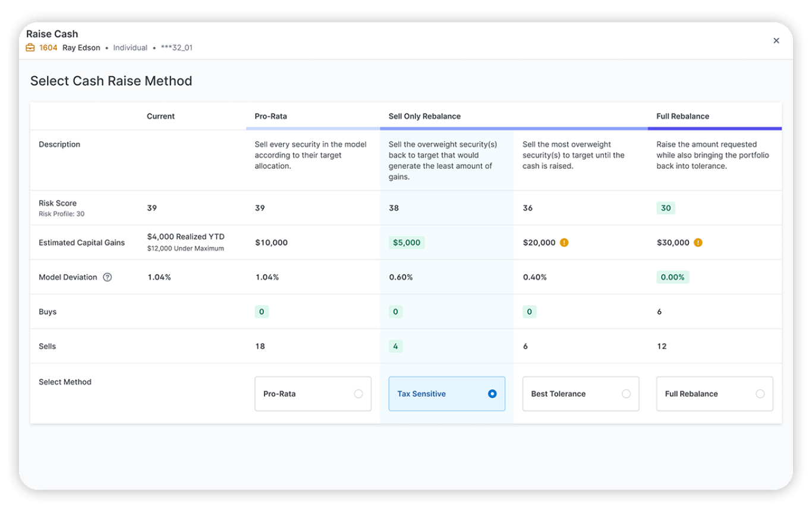The image size is (812, 512).
Task: Click the warning icon beside $20,000 gains
Action: point(565,242)
